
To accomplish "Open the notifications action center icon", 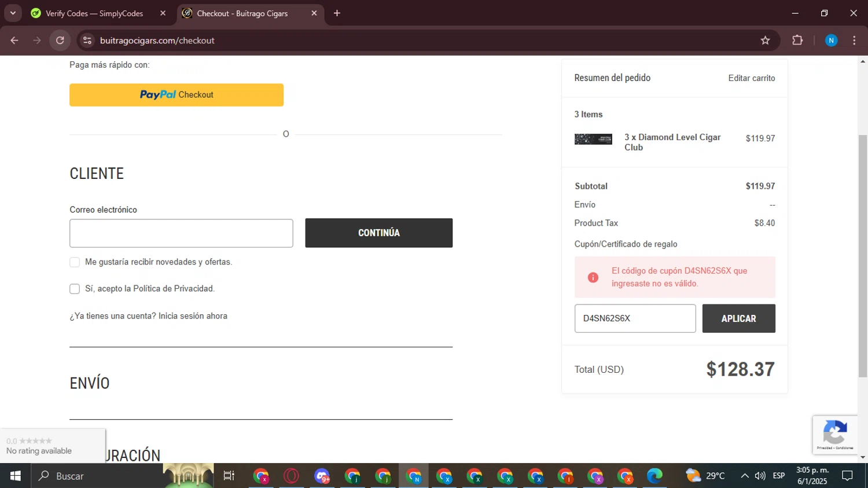I will [848, 476].
